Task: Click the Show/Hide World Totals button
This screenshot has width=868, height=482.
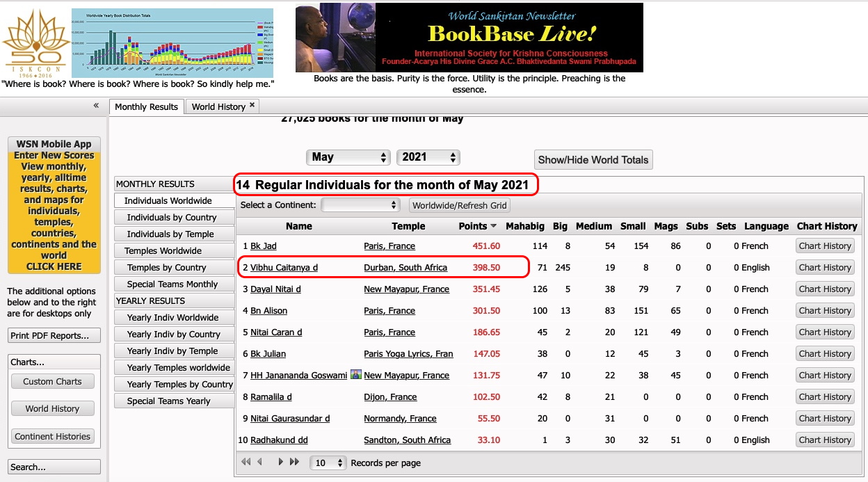Action: (593, 159)
